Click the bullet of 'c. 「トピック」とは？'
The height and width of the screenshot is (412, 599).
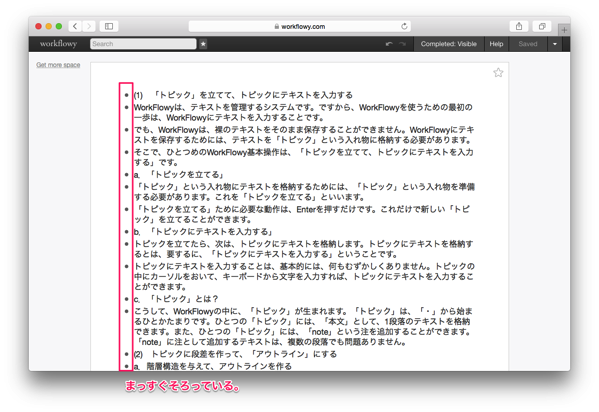coord(126,299)
